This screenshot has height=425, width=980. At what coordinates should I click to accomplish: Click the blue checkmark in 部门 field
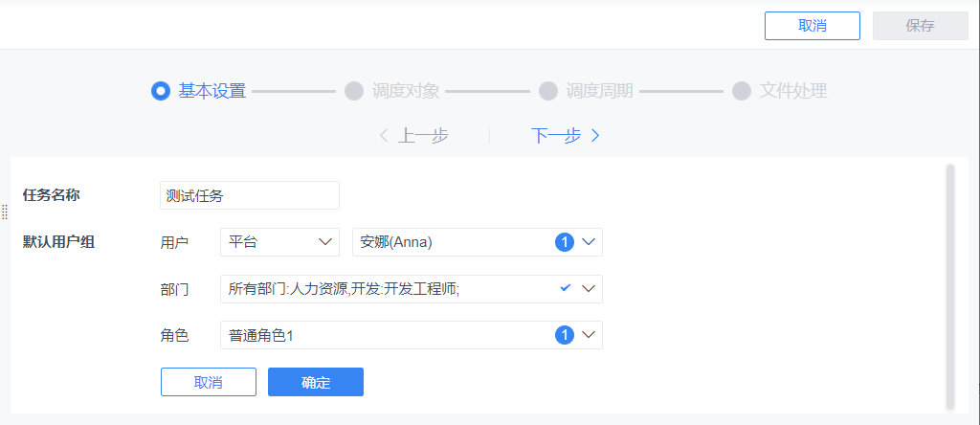pos(565,288)
